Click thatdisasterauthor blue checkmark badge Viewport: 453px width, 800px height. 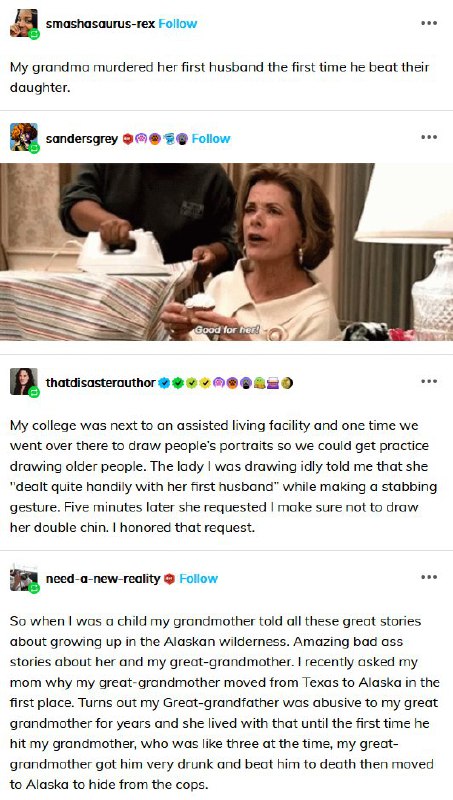(x=164, y=383)
